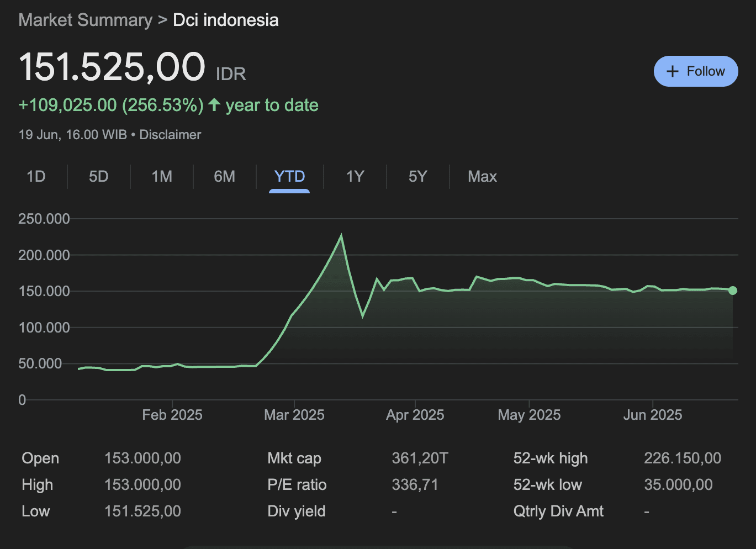Open the Disclaimer link

[x=170, y=135]
